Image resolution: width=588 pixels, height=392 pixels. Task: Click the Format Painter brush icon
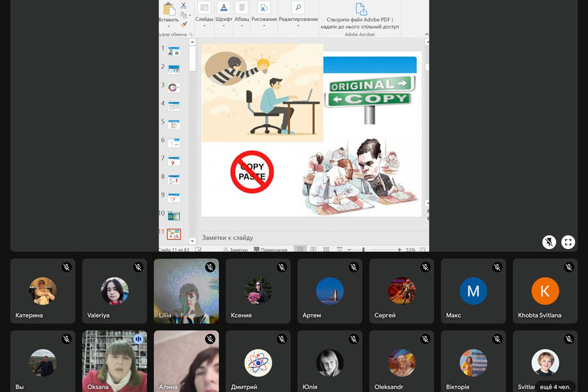coord(184,24)
